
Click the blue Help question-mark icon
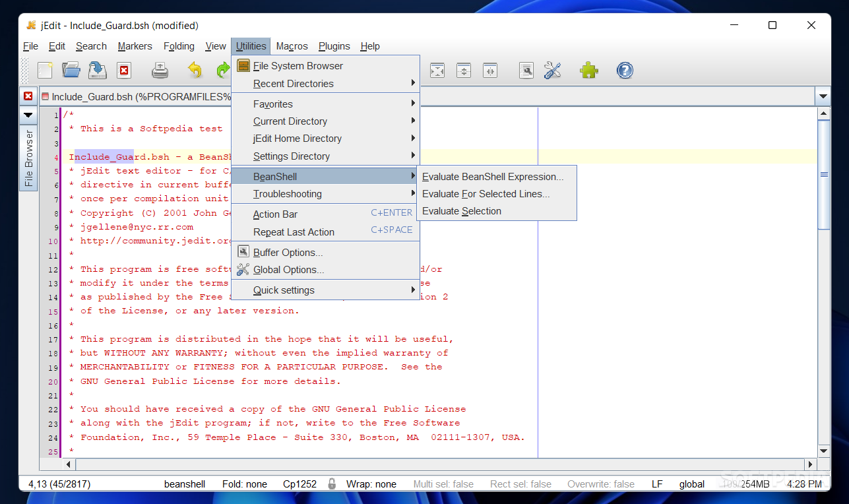625,71
